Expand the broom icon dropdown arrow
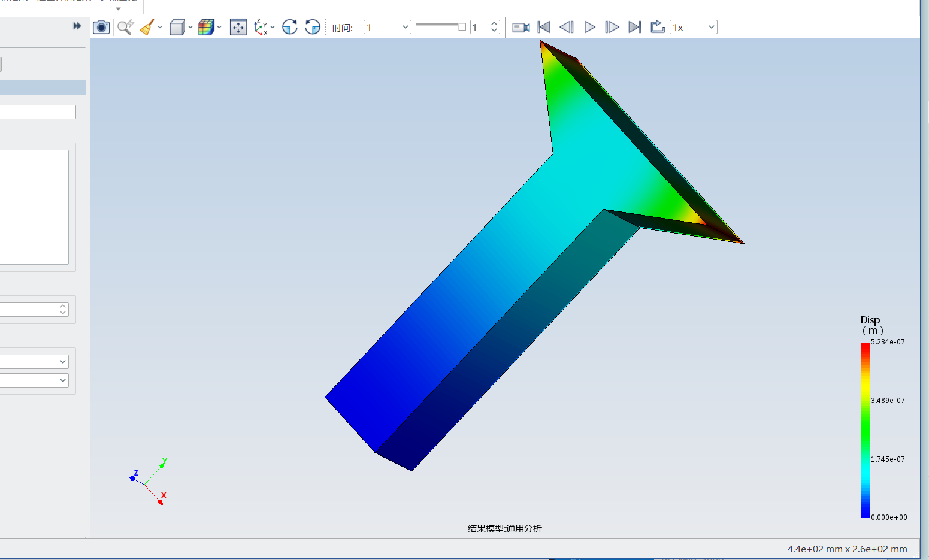This screenshot has height=560, width=929. [x=160, y=27]
